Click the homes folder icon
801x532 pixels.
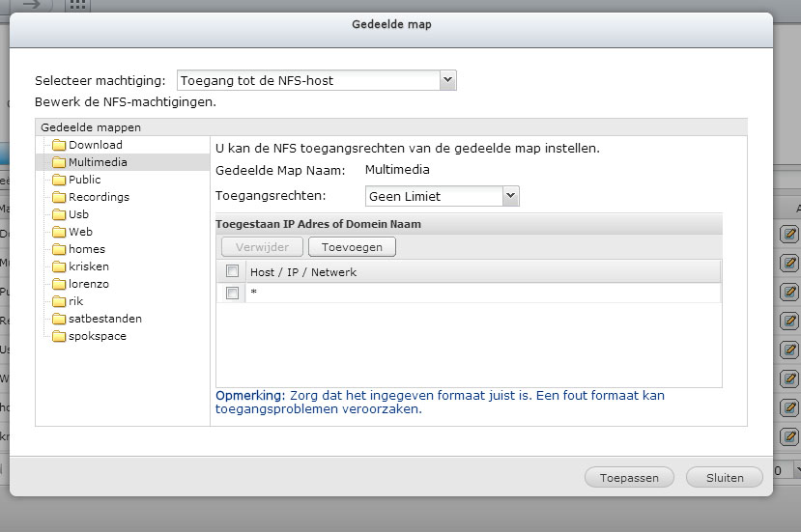59,249
